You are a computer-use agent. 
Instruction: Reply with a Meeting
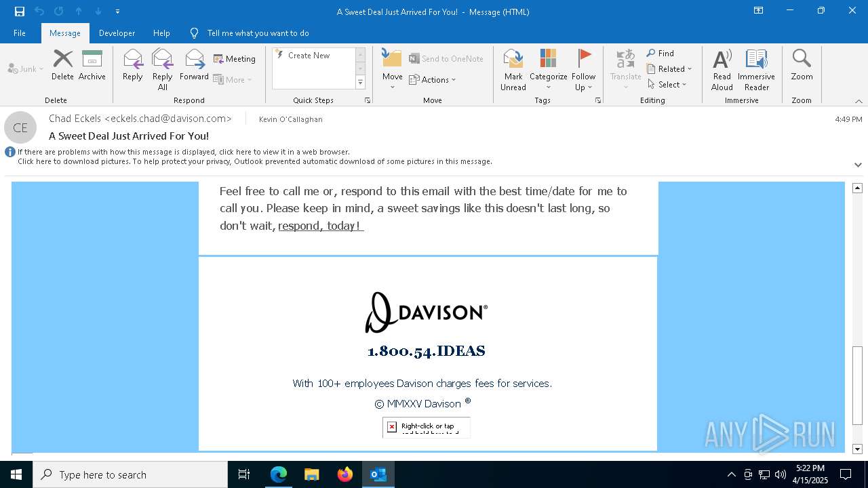pyautogui.click(x=235, y=59)
